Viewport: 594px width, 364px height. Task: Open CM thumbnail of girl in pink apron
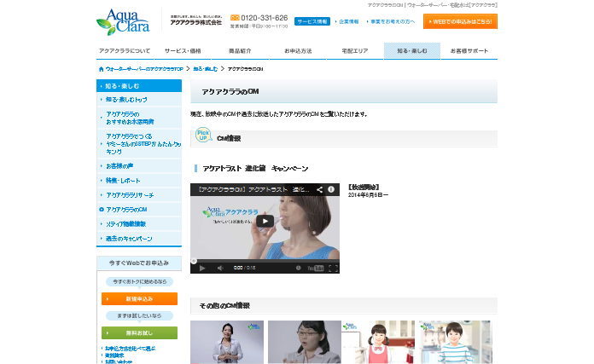(378, 342)
